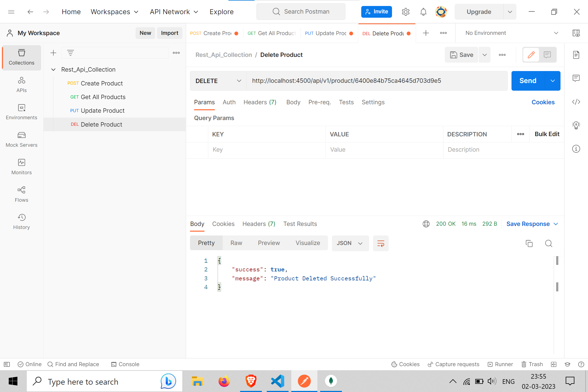This screenshot has height=392, width=588.
Task: Open the Monitors panel
Action: [x=22, y=166]
